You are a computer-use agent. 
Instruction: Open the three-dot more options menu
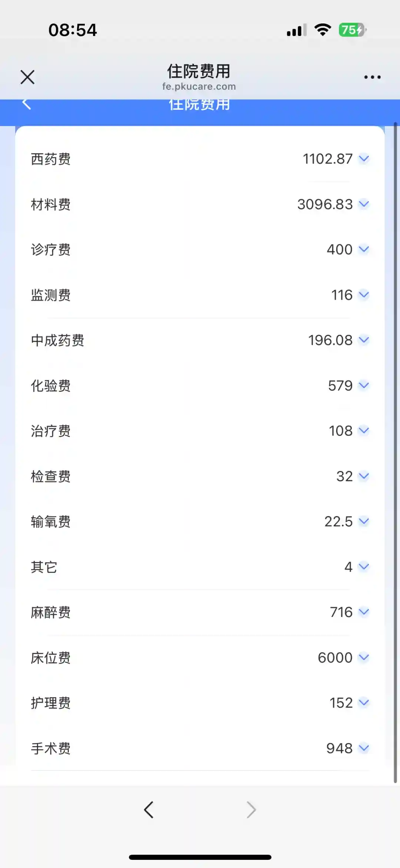pos(372,77)
